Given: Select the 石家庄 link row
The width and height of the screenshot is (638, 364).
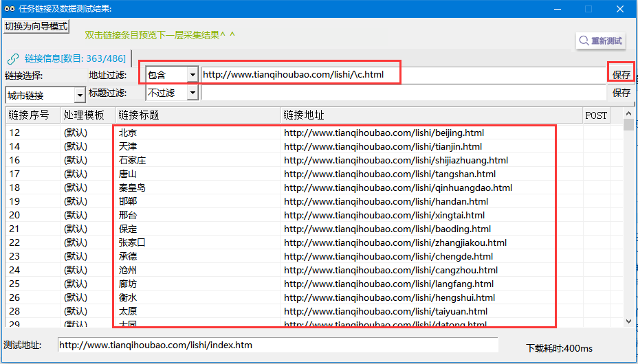Looking at the screenshot, I should point(132,160).
